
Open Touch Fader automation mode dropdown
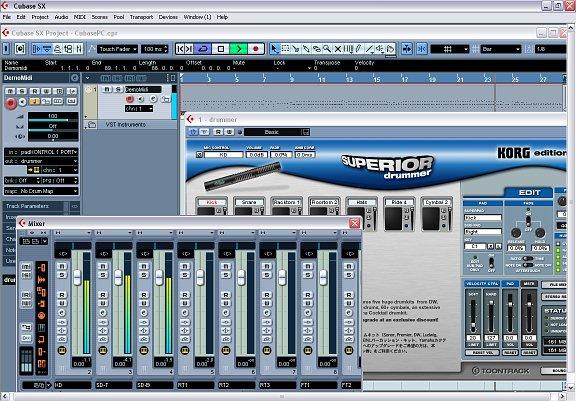tap(118, 49)
